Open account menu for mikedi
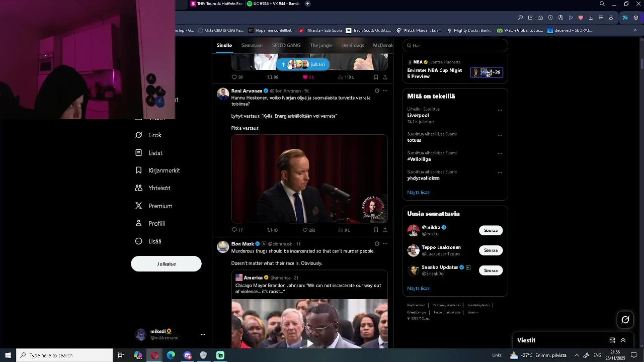 click(171, 334)
